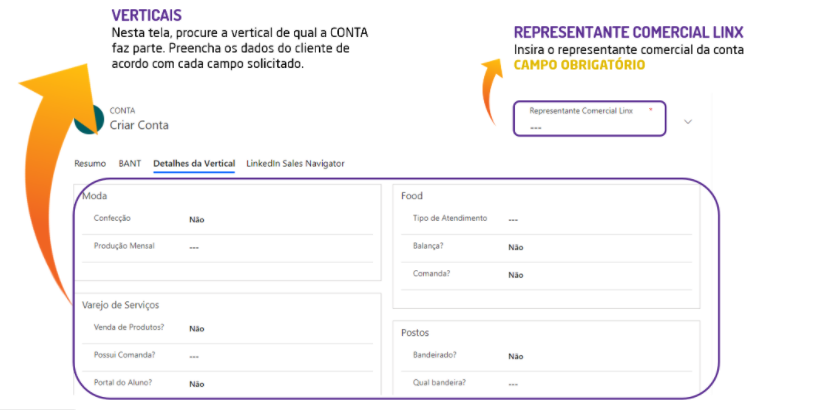This screenshot has width=818, height=410.
Task: Open the Tipo de Atendimento field
Action: click(x=513, y=219)
